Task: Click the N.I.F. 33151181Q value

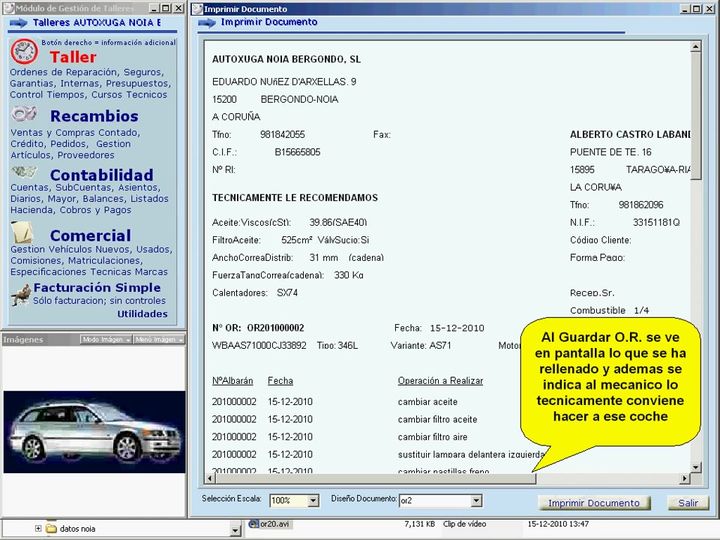Action: click(x=656, y=222)
